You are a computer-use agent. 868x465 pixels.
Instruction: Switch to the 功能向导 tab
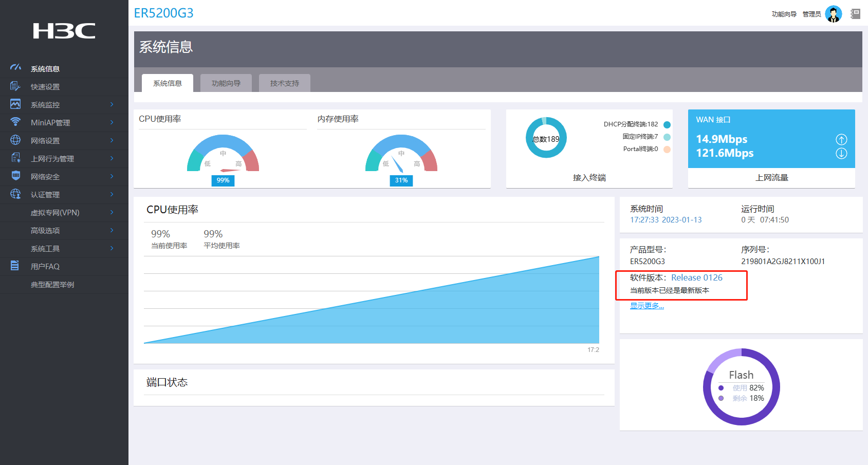(x=226, y=83)
